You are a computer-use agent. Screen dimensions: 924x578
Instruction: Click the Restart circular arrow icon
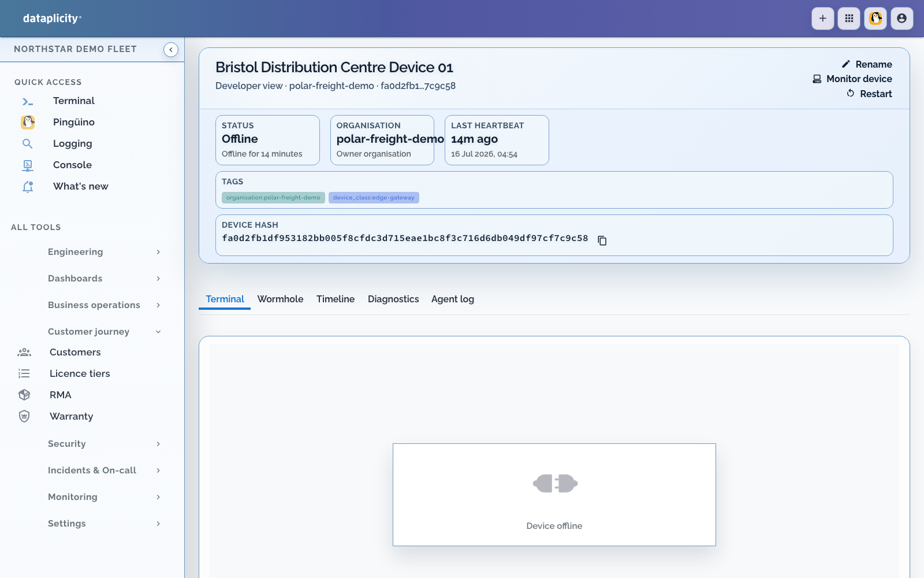click(851, 94)
